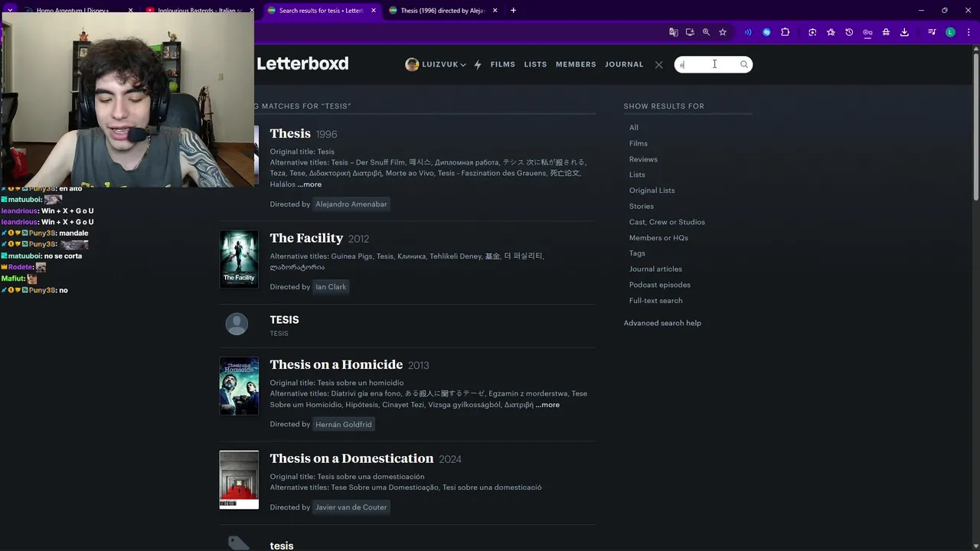Filter results by Films
The width and height of the screenshot is (980, 551).
pyautogui.click(x=639, y=143)
